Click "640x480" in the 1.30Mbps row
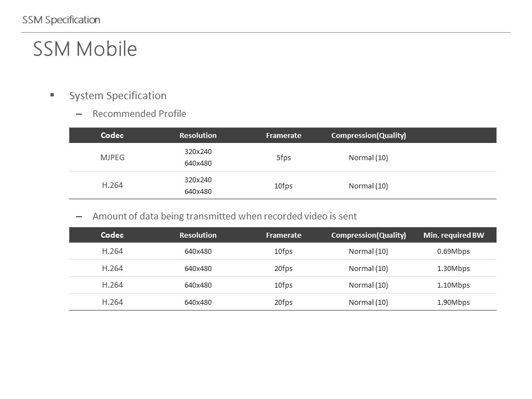Image resolution: width=532 pixels, height=399 pixels. click(x=198, y=268)
